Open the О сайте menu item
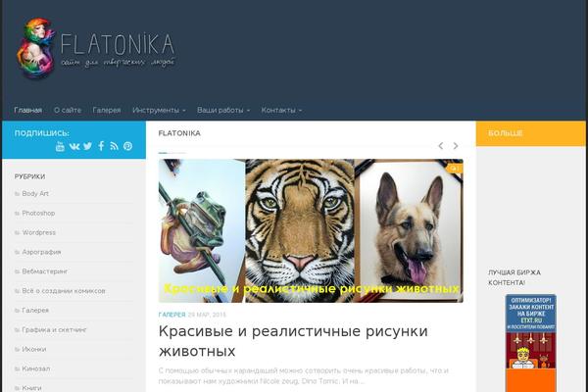 click(x=68, y=111)
